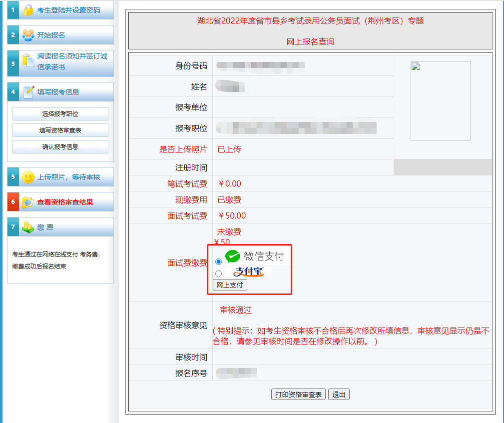The height and width of the screenshot is (423, 504).
Task: Select the 微信支付 radio button
Action: click(x=218, y=261)
